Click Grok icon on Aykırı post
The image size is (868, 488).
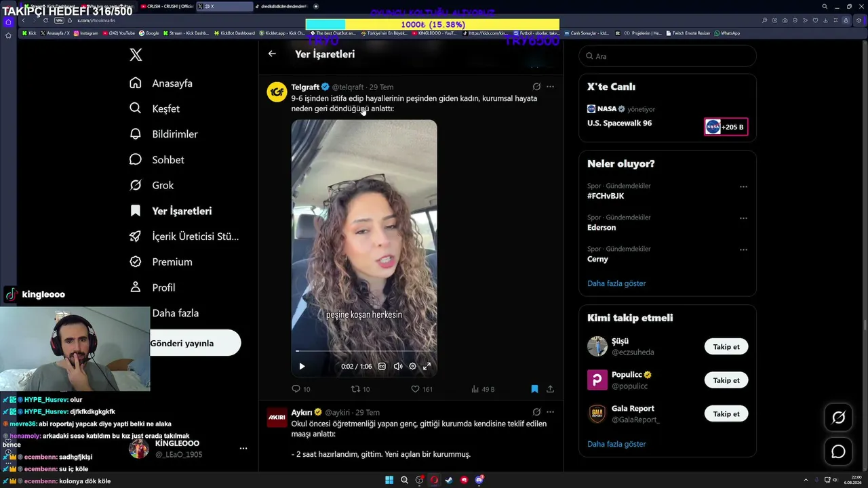tap(536, 412)
